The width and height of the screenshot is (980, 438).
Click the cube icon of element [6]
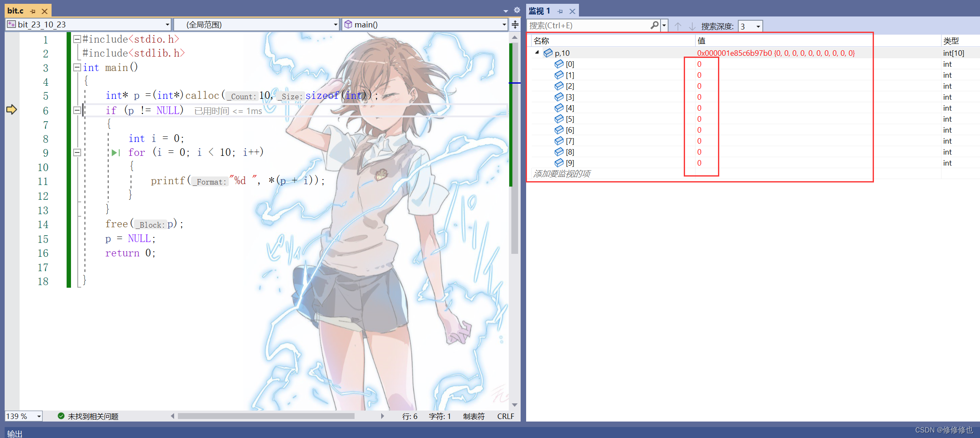click(559, 130)
